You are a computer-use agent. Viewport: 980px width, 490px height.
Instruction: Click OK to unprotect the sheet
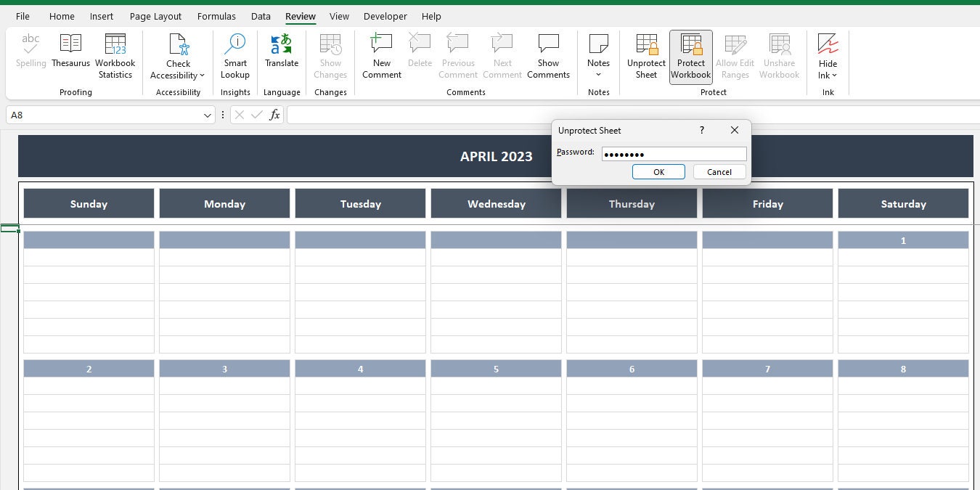click(658, 172)
